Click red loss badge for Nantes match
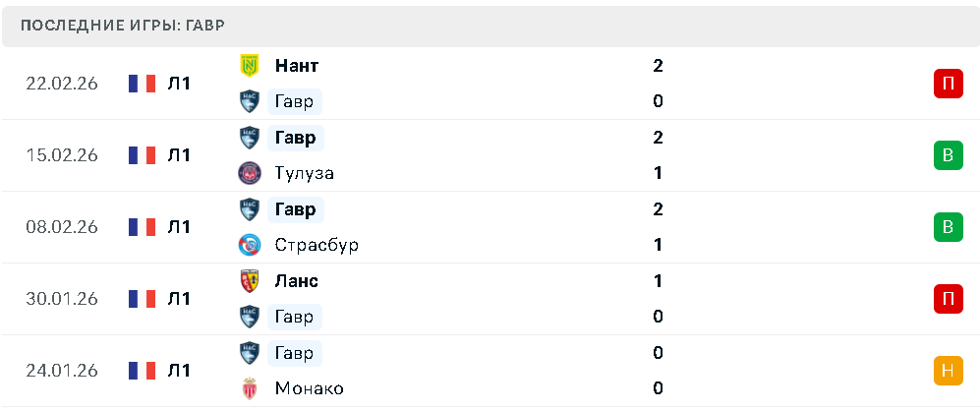Image resolution: width=980 pixels, height=411 pixels. point(947,84)
